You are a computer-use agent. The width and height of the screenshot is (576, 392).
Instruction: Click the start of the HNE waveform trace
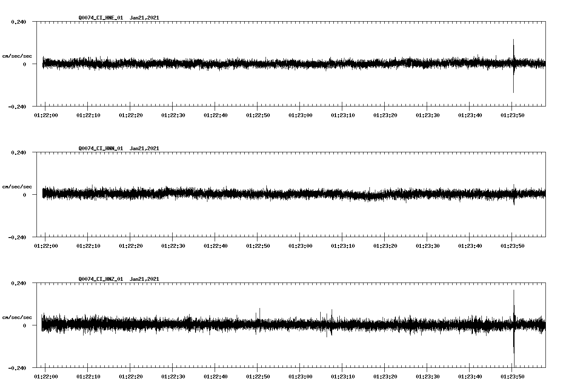(42, 63)
